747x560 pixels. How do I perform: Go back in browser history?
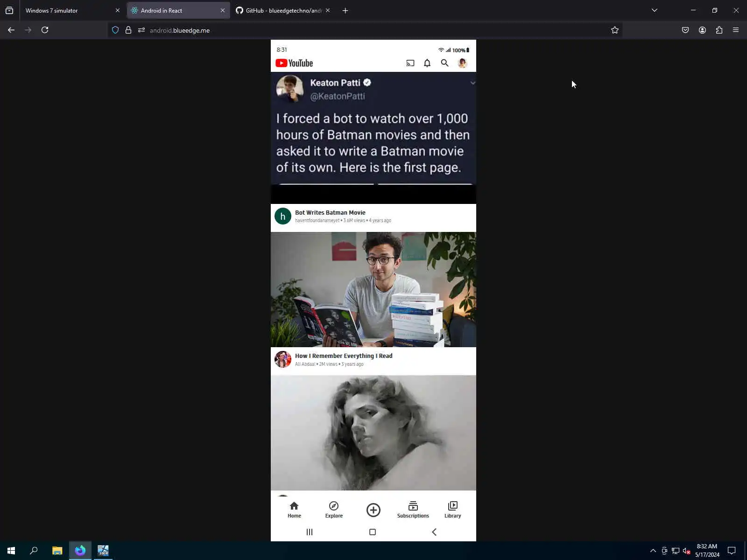click(11, 30)
